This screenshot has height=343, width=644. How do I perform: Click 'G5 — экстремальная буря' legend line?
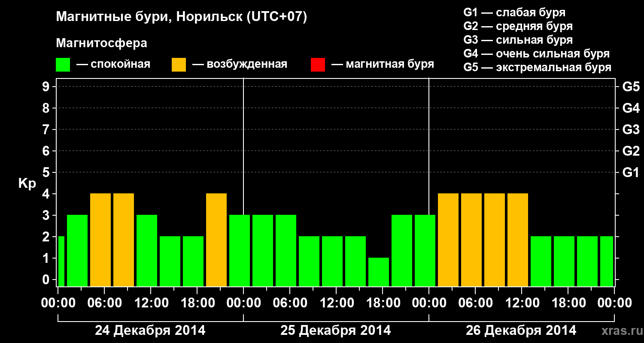click(x=538, y=67)
